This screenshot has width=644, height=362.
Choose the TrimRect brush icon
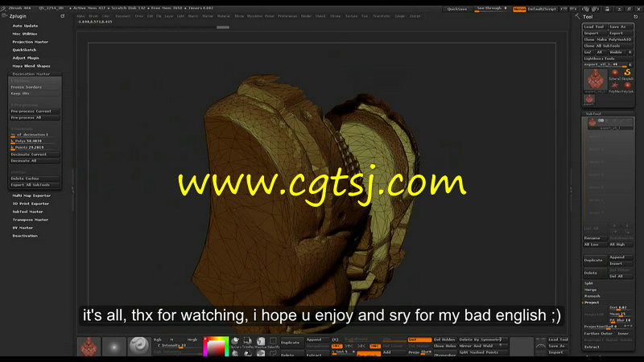(x=248, y=343)
